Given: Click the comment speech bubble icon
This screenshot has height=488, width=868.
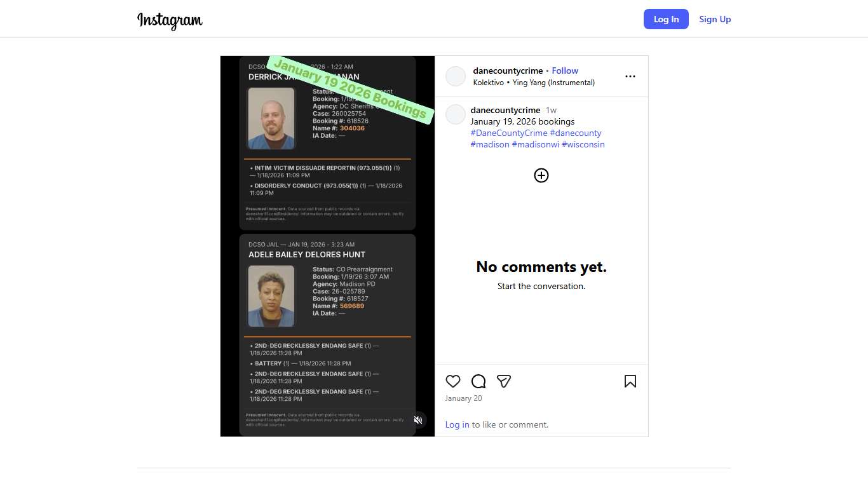Looking at the screenshot, I should pos(478,381).
